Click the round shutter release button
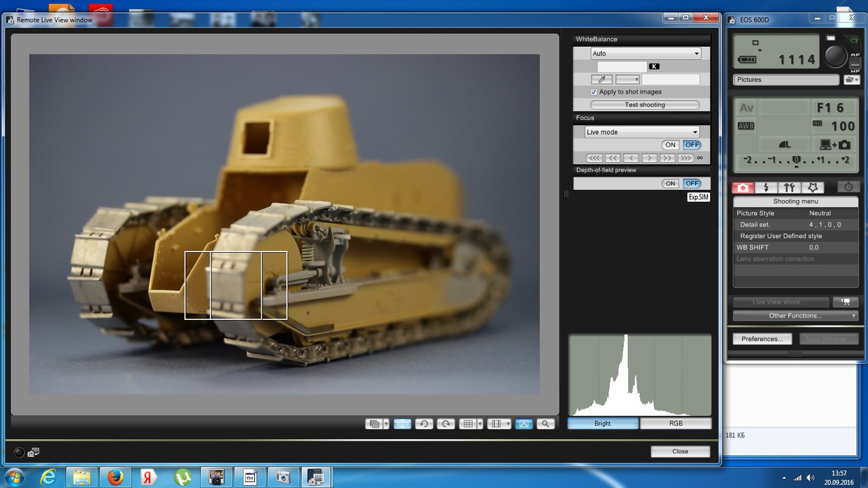The width and height of the screenshot is (868, 488). tap(836, 56)
